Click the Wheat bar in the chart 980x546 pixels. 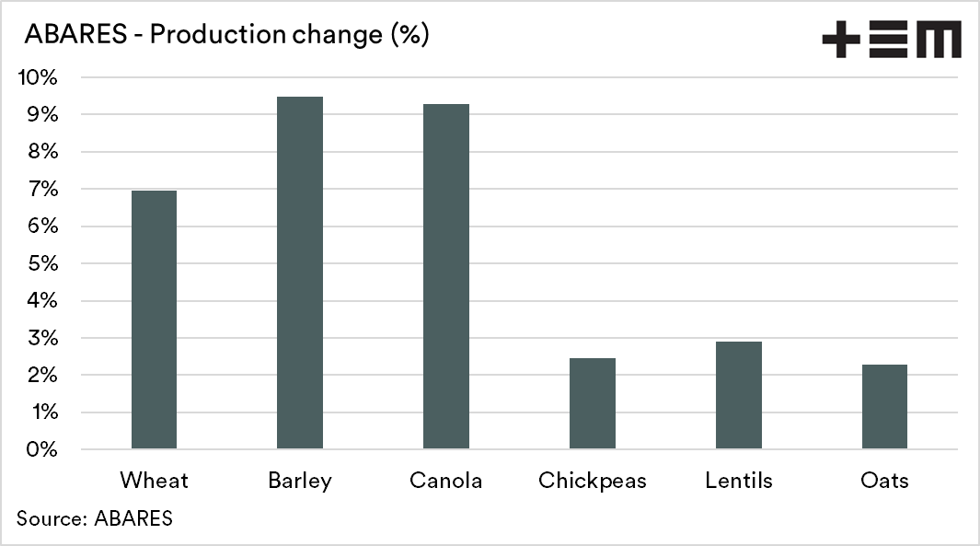click(x=154, y=319)
